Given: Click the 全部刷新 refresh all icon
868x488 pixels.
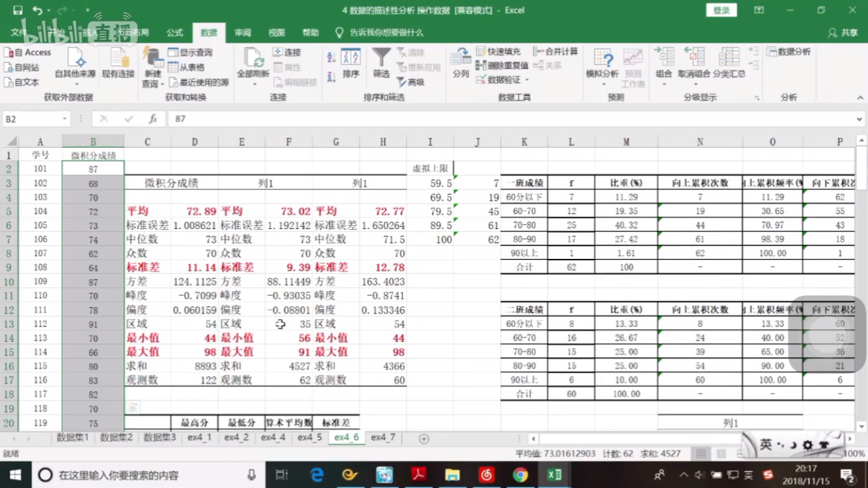Looking at the screenshot, I should coord(252,64).
